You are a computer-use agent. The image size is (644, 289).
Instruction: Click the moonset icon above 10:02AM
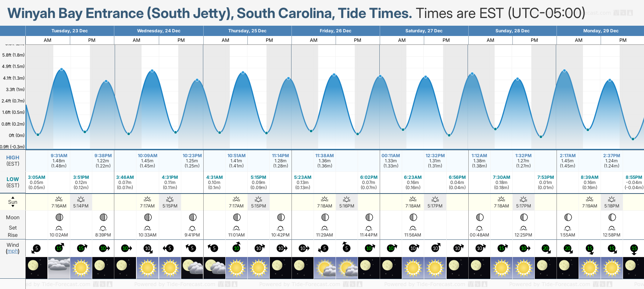pyautogui.click(x=59, y=228)
